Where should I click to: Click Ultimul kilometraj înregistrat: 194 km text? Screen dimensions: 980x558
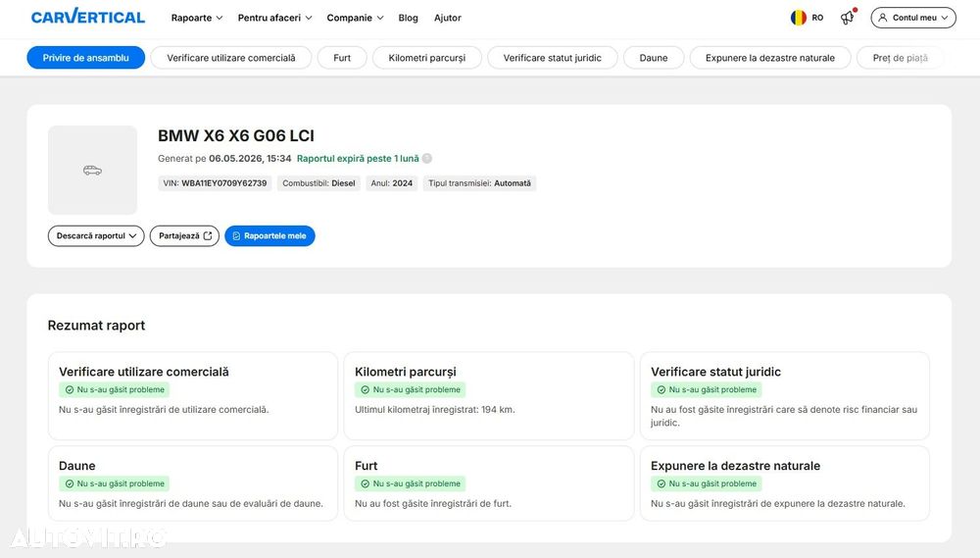pyautogui.click(x=435, y=410)
